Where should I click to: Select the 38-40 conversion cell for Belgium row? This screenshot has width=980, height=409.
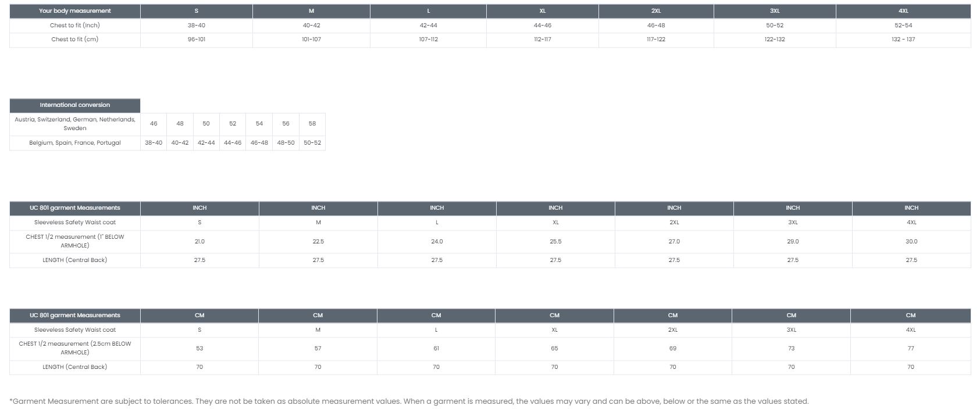pyautogui.click(x=154, y=143)
